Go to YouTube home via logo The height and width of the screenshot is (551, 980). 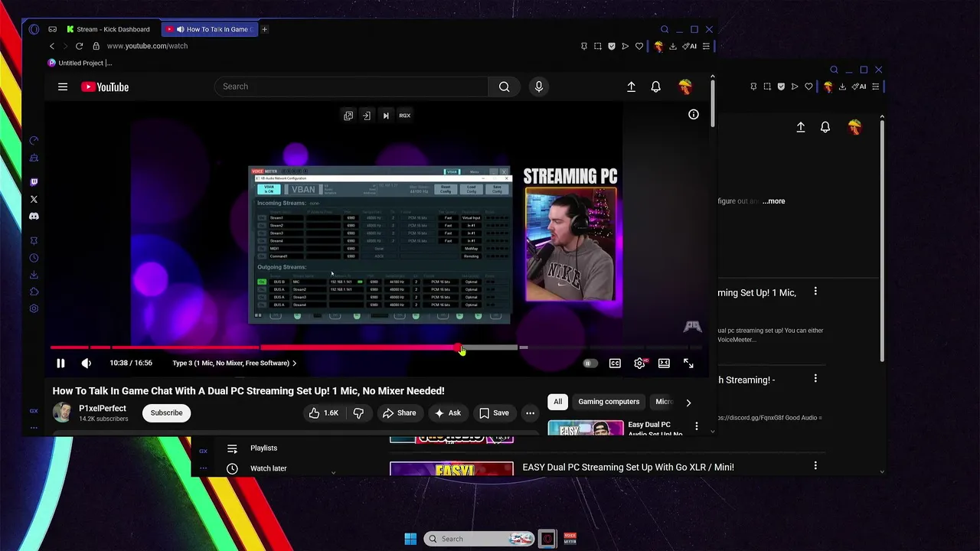pyautogui.click(x=106, y=87)
